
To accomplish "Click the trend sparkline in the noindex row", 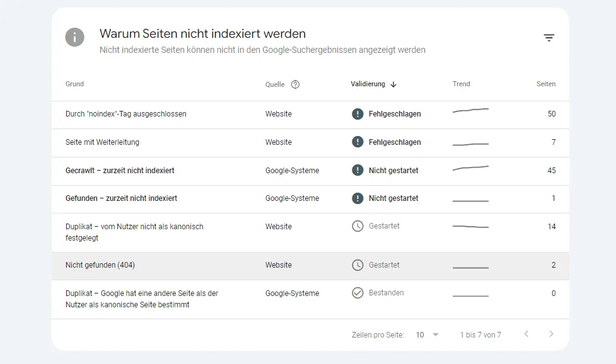I will coord(470,111).
